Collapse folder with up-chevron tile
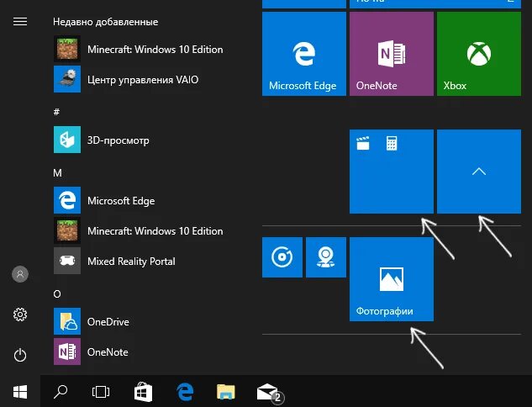This screenshot has width=532, height=407. (479, 172)
